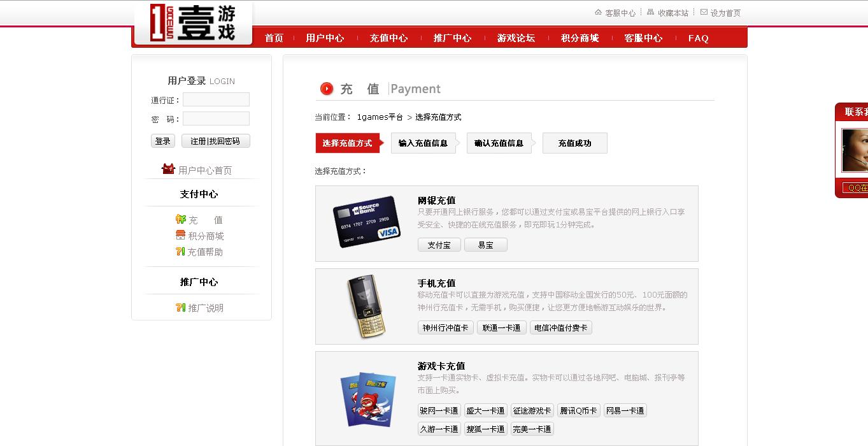Click the 注册|找回密码 button

(x=215, y=141)
